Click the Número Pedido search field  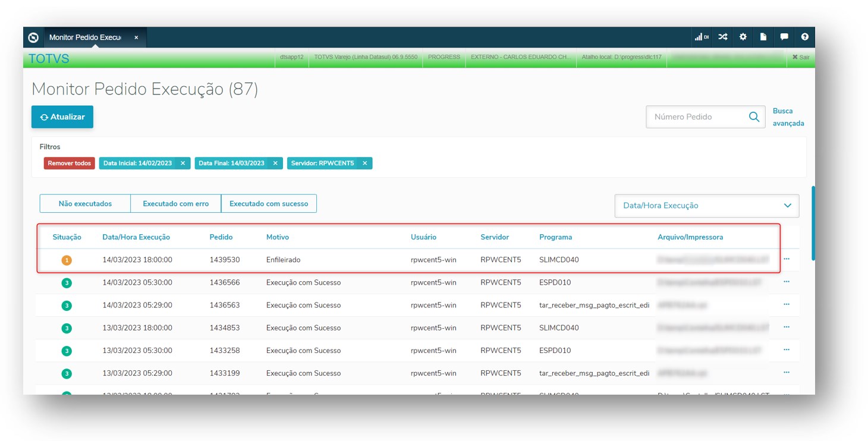(x=696, y=117)
